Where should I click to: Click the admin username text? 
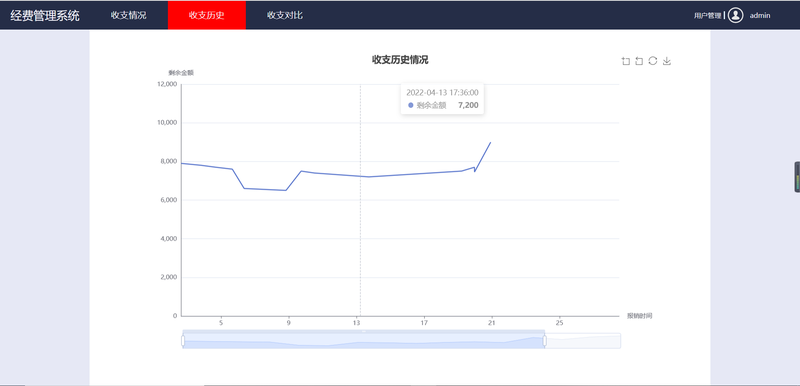pyautogui.click(x=760, y=15)
